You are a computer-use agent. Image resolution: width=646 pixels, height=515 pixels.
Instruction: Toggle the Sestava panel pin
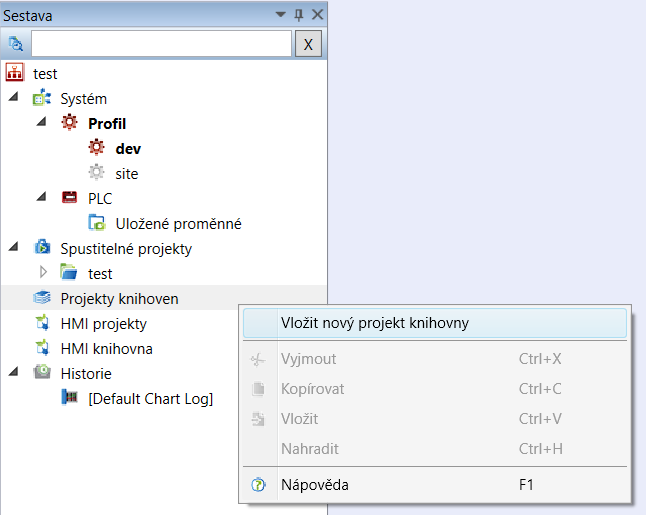click(299, 15)
